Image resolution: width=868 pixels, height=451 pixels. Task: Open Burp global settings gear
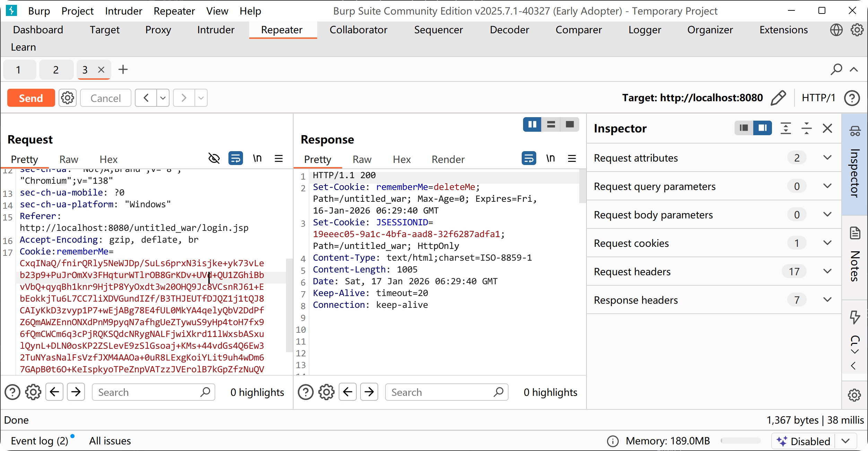tap(857, 30)
